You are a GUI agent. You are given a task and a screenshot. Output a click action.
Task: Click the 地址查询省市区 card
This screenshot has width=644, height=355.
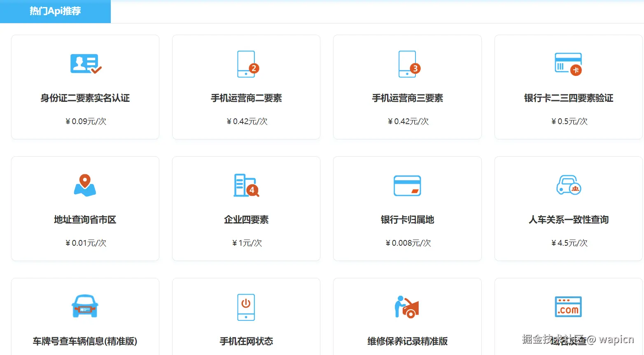click(85, 209)
